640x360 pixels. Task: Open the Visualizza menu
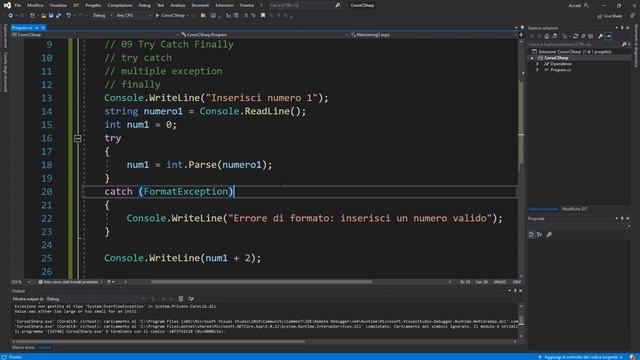click(58, 5)
